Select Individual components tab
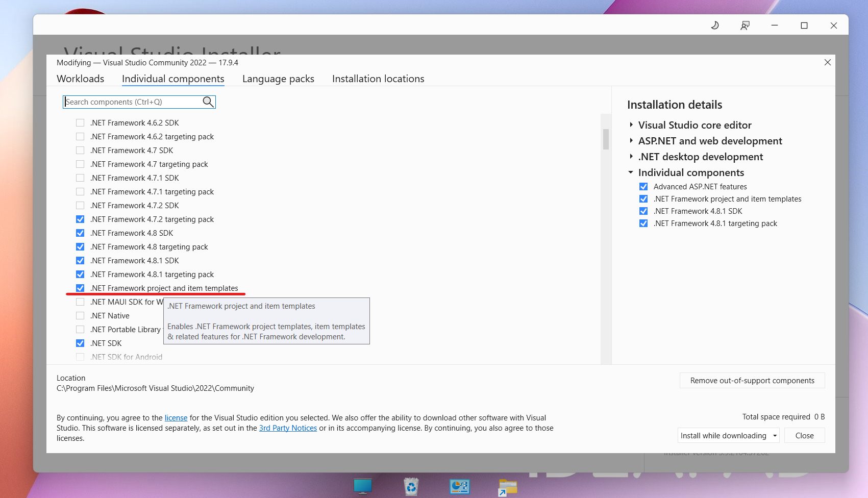 pos(173,79)
